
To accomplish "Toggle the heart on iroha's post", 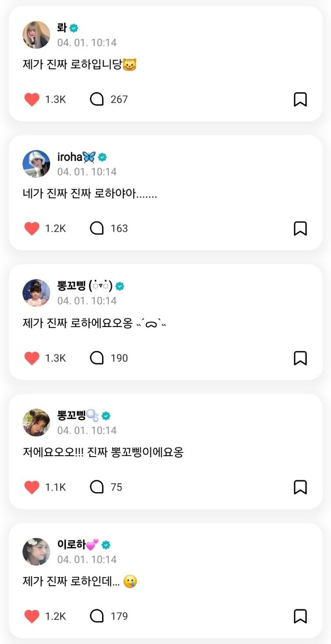I will 32,228.
